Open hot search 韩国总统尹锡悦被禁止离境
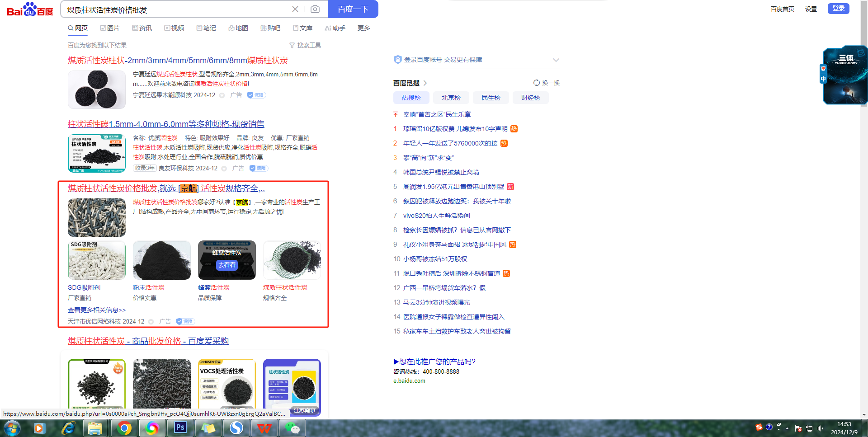 (441, 172)
